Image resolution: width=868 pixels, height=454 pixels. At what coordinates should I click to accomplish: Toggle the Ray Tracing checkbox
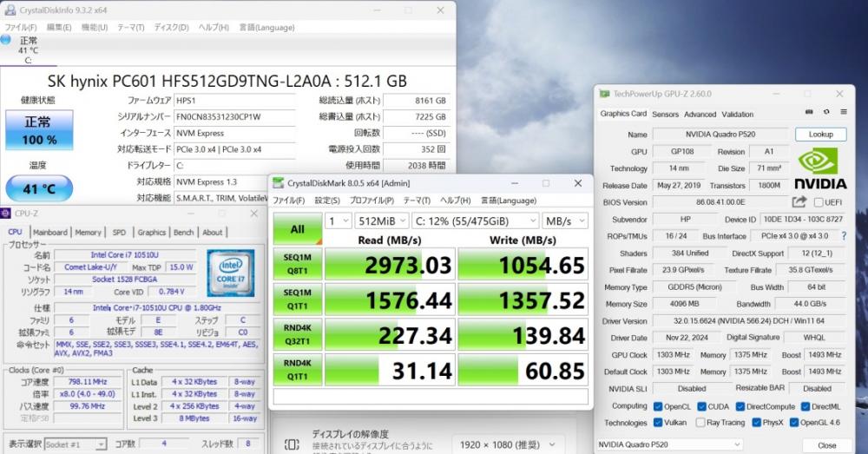(x=700, y=423)
